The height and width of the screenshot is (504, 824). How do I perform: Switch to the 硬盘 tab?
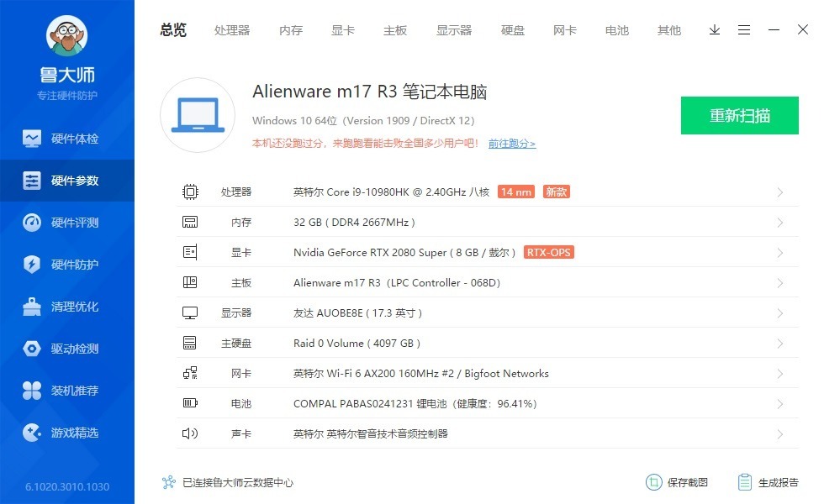pos(512,29)
